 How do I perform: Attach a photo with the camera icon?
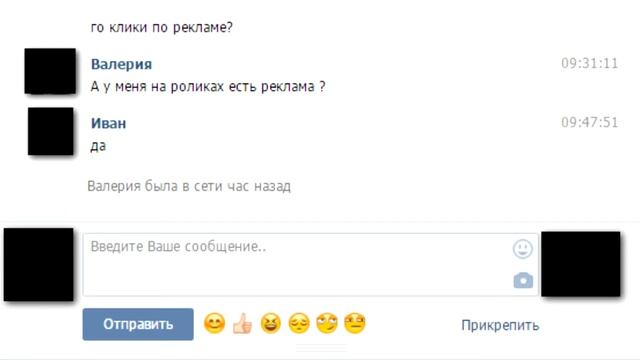523,280
